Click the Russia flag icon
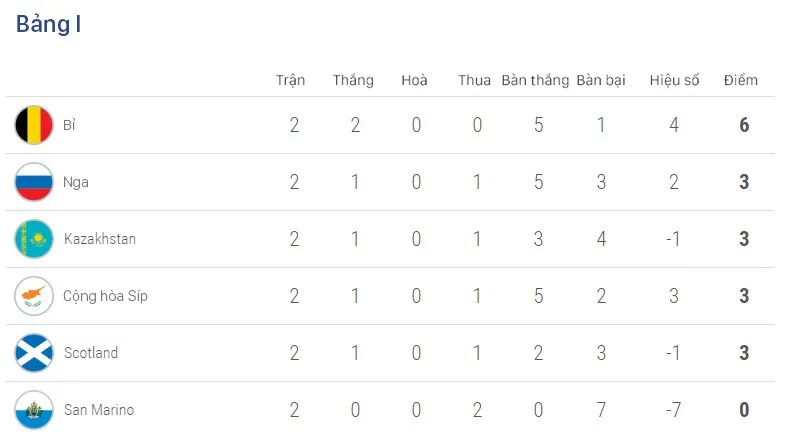Image resolution: width=798 pixels, height=444 pixels. [x=34, y=182]
